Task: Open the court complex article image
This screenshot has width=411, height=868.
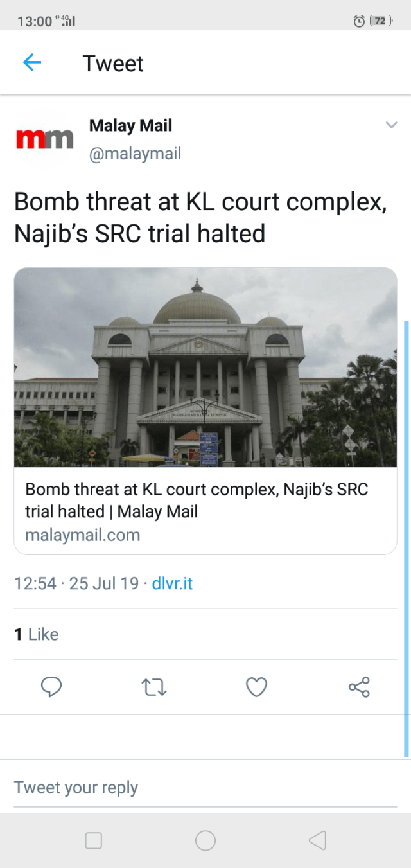Action: 205,367
